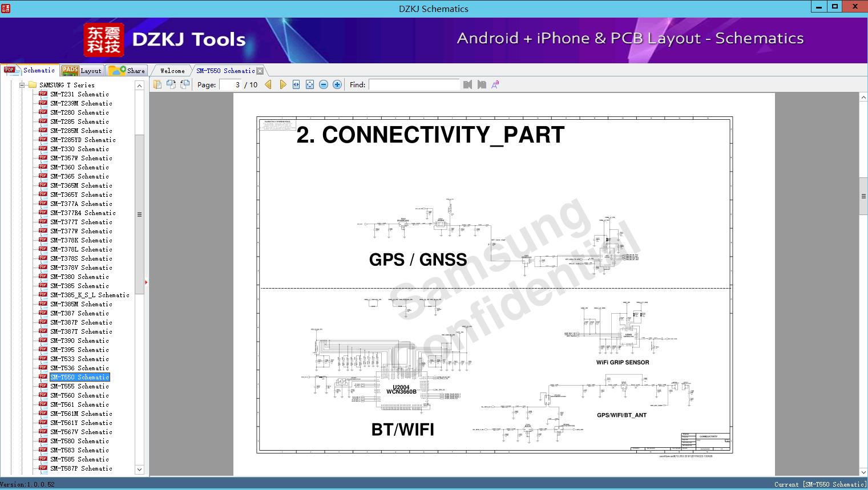Collapse the SAMSUNG T Series tree node
The height and width of the screenshot is (490, 868).
coord(22,85)
